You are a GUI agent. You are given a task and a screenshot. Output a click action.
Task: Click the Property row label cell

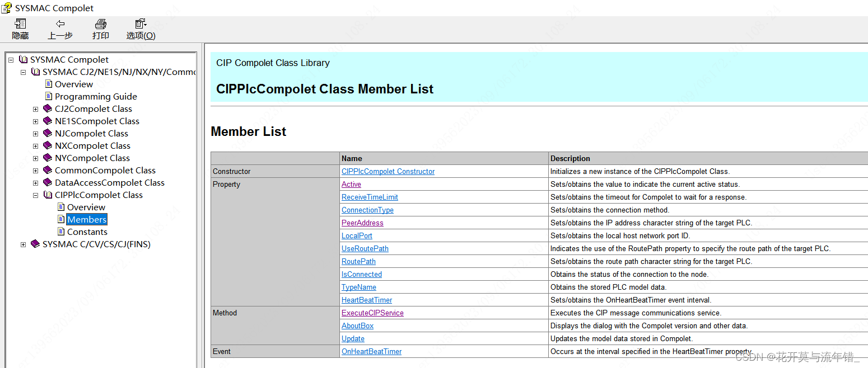275,242
